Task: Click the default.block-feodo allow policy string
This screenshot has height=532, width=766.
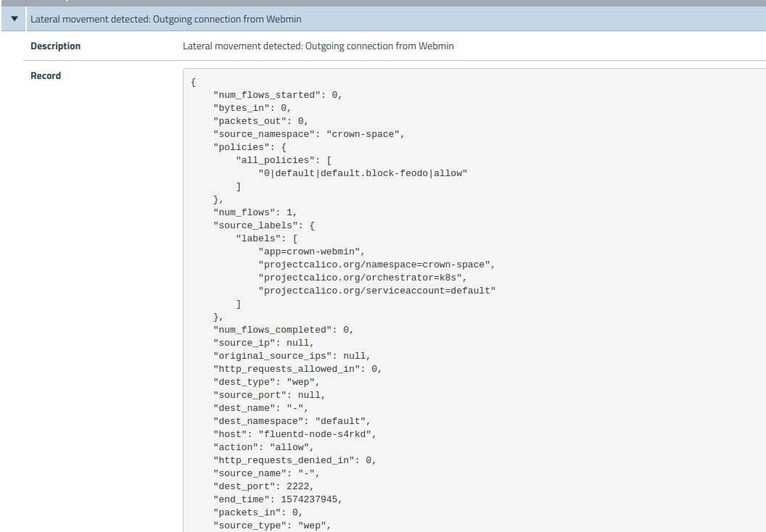Action: pos(363,173)
